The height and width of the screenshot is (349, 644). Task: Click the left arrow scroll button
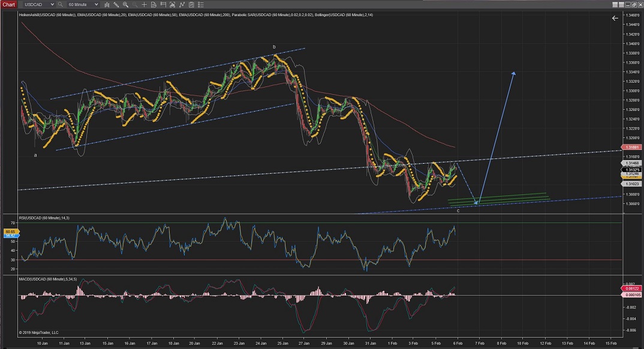pos(615,19)
